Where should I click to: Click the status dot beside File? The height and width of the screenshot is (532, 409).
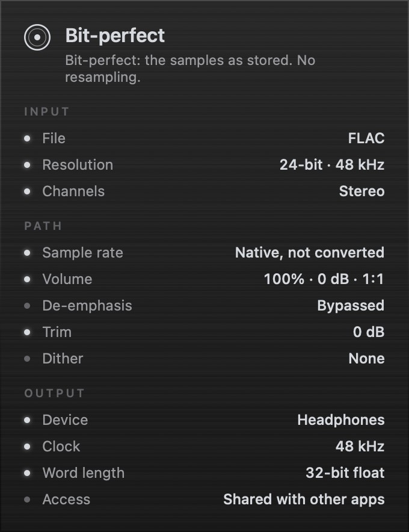coord(28,138)
